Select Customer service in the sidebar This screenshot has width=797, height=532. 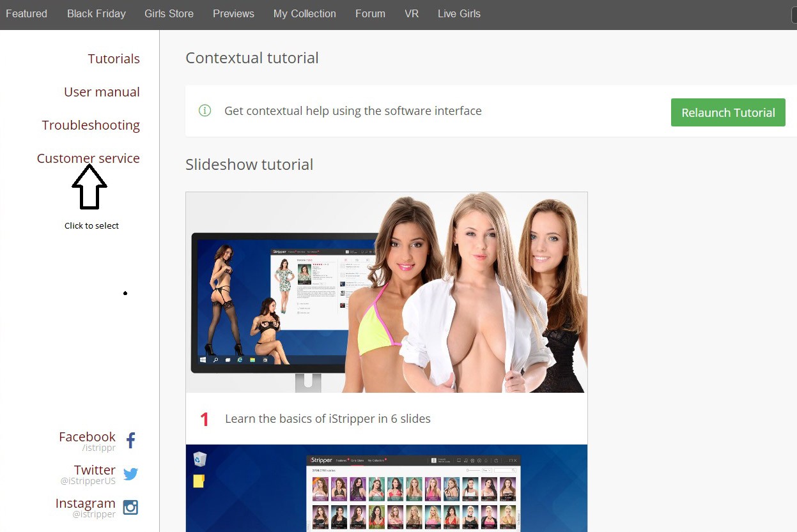88,158
